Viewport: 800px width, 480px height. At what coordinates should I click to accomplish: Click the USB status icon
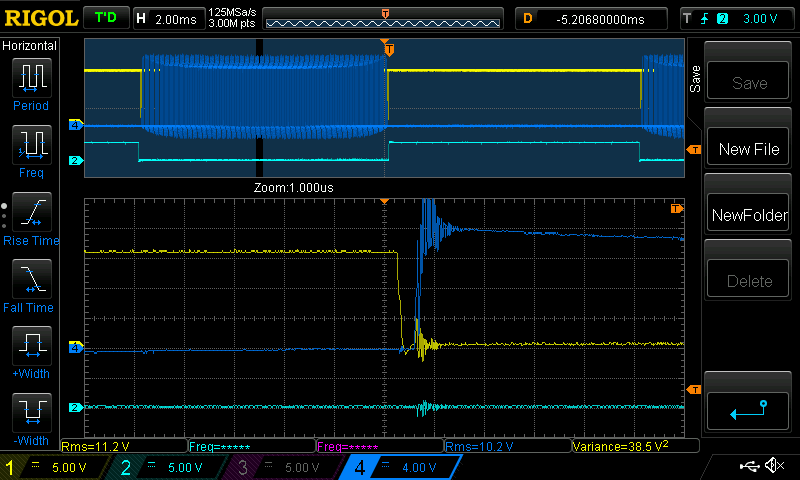(x=751, y=466)
